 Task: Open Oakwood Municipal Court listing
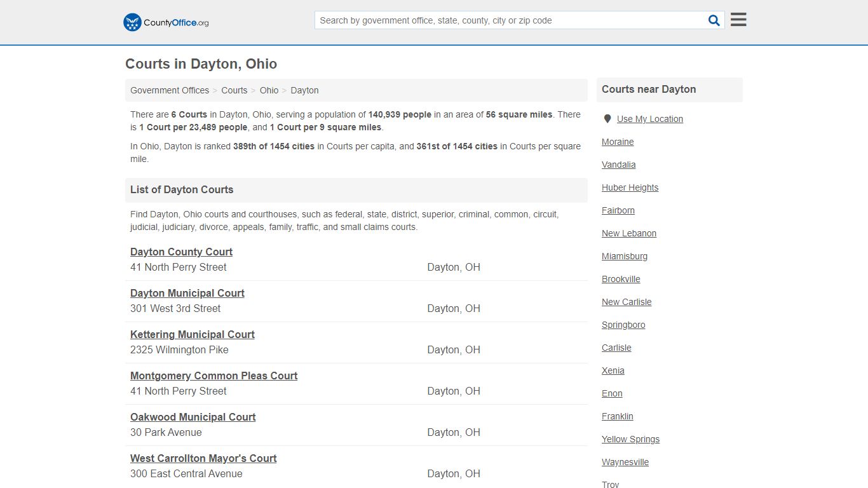coord(193,417)
